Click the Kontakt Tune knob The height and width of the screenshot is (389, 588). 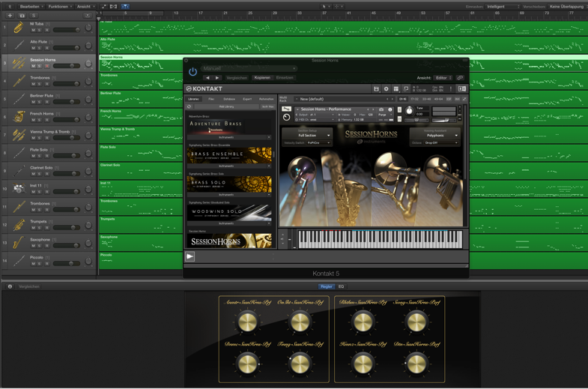tap(409, 111)
